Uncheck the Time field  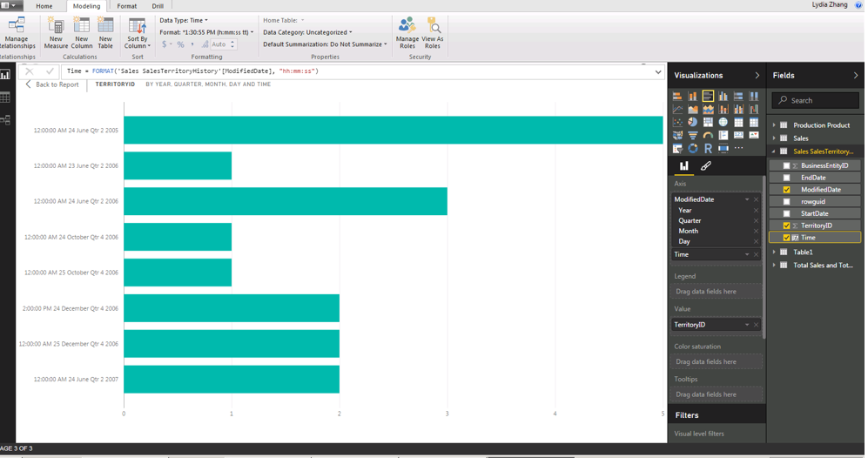tap(786, 238)
